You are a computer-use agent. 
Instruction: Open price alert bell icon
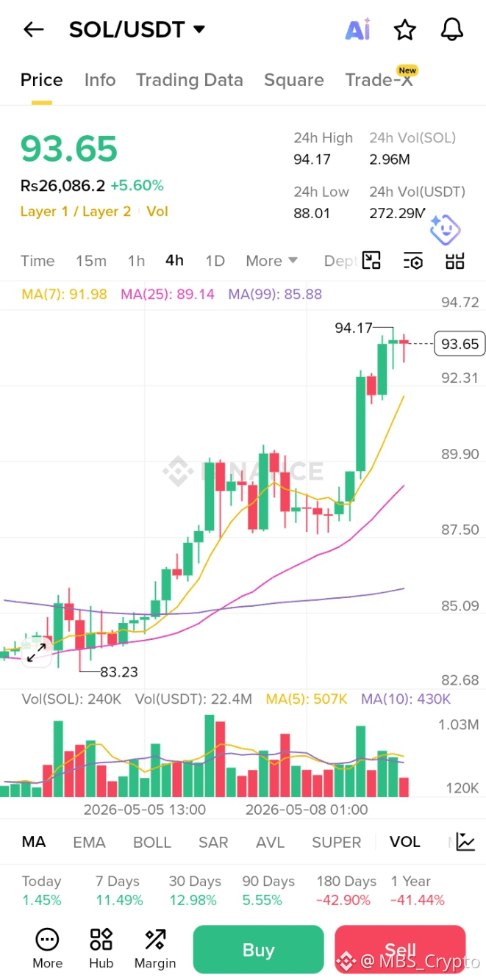pos(452,29)
